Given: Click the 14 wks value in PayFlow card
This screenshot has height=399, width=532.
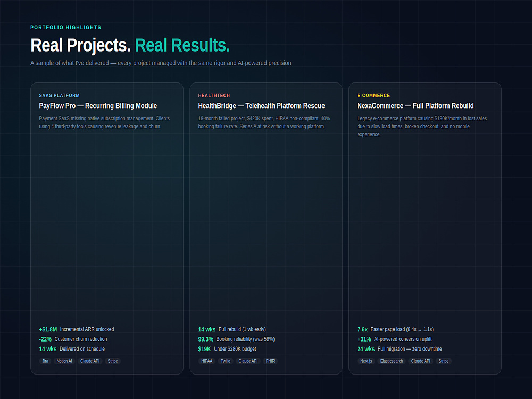Looking at the screenshot, I should tap(48, 349).
